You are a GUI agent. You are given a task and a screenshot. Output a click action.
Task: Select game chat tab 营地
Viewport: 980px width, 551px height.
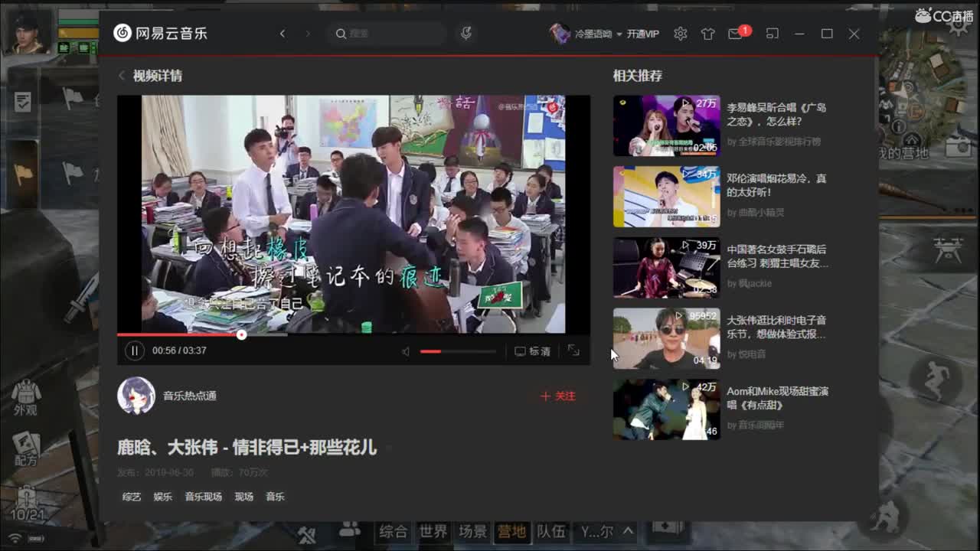pos(511,531)
